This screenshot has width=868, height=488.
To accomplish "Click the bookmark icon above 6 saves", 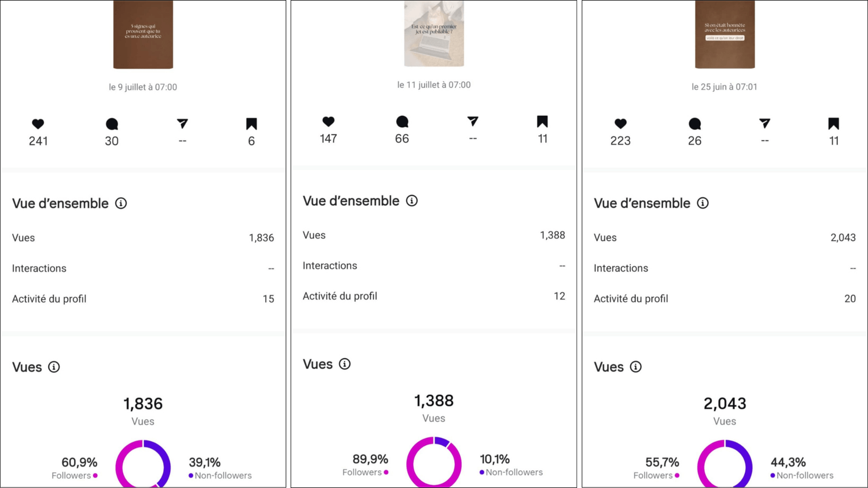I will [x=251, y=124].
